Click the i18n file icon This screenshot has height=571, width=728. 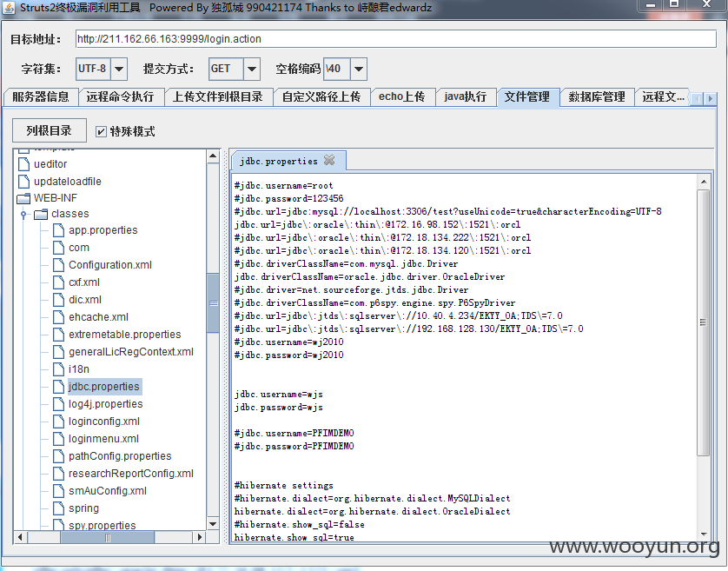[x=58, y=368]
